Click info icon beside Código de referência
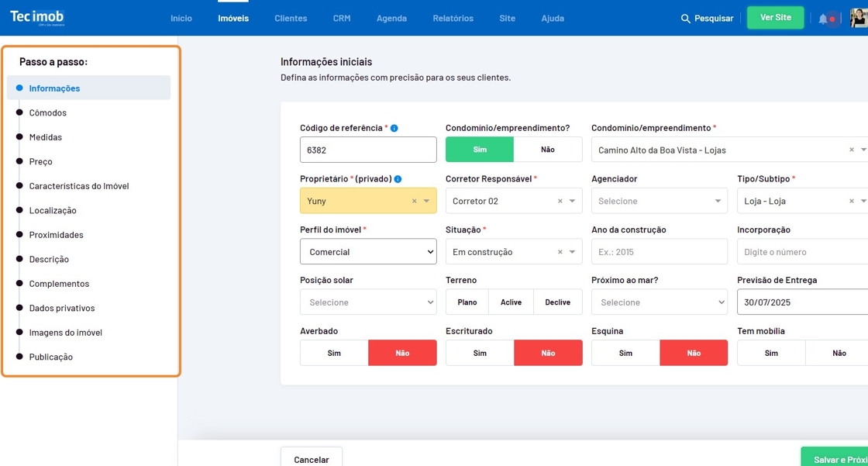This screenshot has height=466, width=868. point(394,128)
